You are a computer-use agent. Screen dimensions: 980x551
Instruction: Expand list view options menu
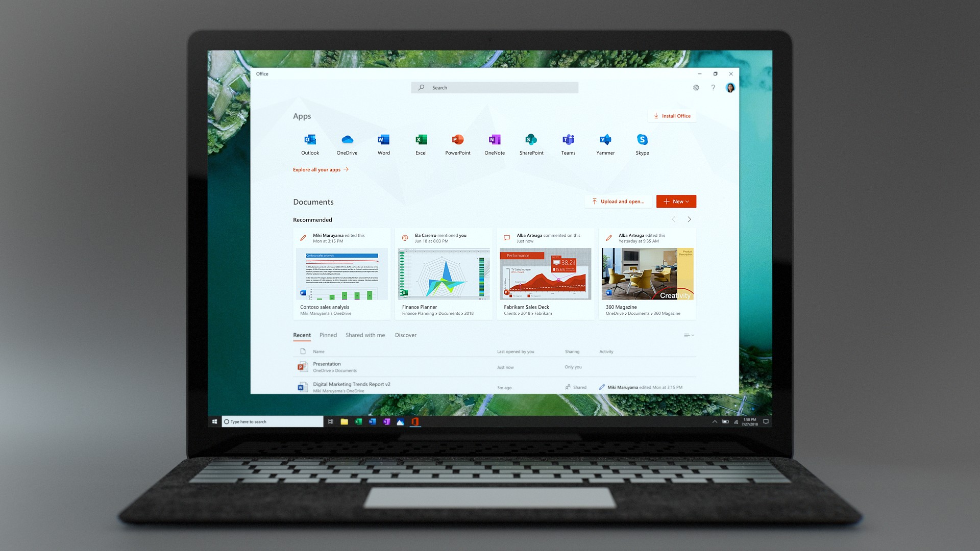tap(688, 334)
